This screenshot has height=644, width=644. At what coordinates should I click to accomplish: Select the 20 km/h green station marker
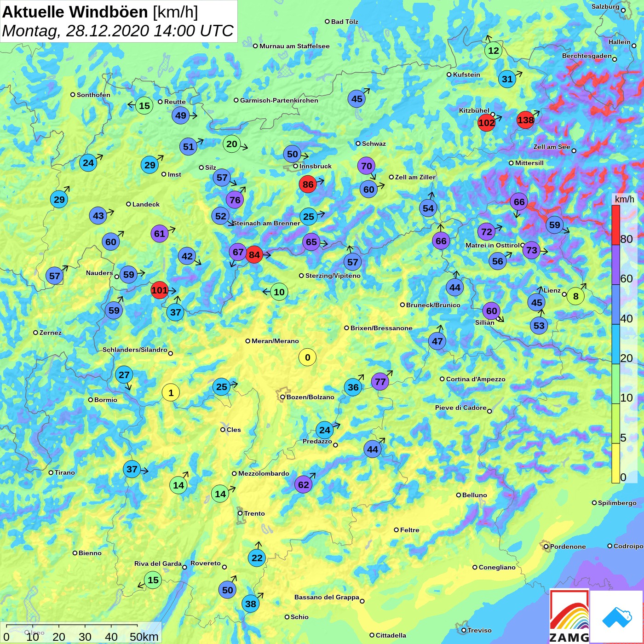pyautogui.click(x=231, y=144)
